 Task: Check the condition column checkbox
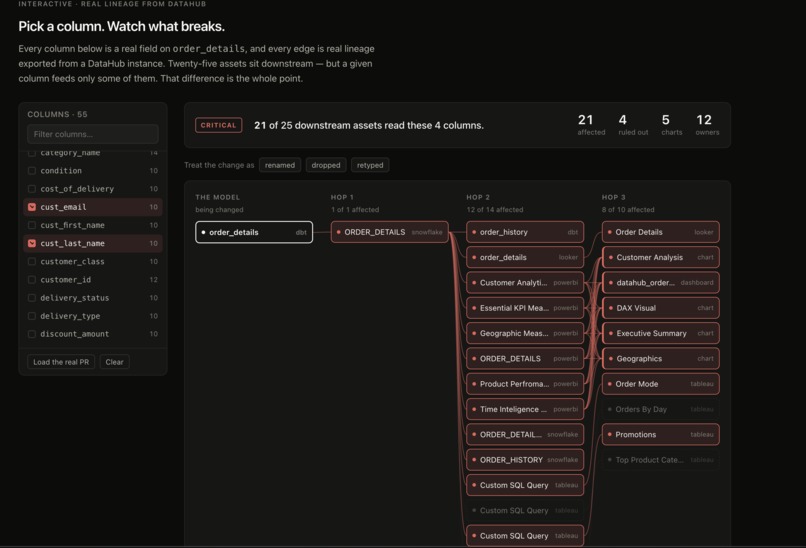[x=32, y=171]
